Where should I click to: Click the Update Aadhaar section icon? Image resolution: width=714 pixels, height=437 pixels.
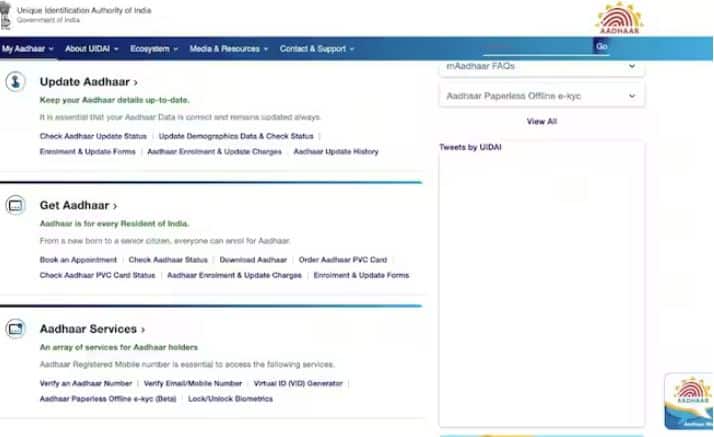point(15,82)
